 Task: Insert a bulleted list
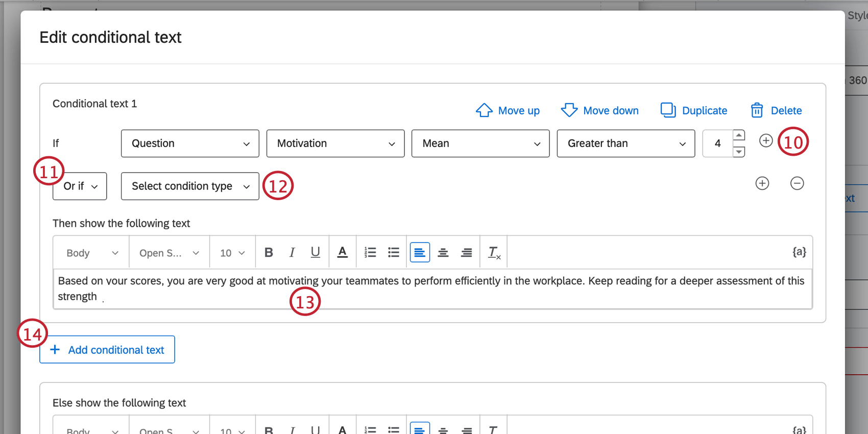coord(394,252)
